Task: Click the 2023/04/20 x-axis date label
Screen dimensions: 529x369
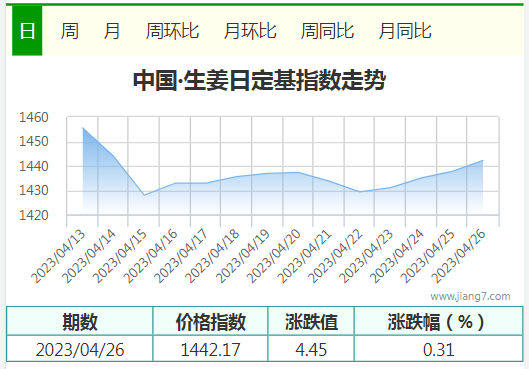Action: 274,256
